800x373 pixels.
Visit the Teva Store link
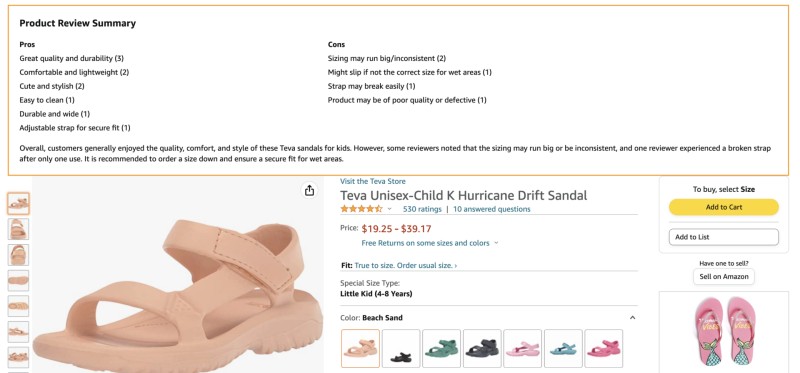[373, 181]
